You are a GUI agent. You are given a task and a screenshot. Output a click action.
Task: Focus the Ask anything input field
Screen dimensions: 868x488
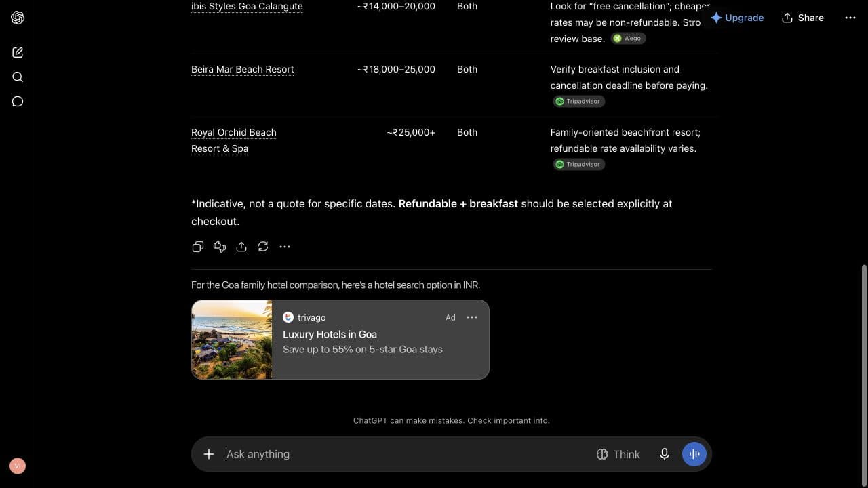407,454
